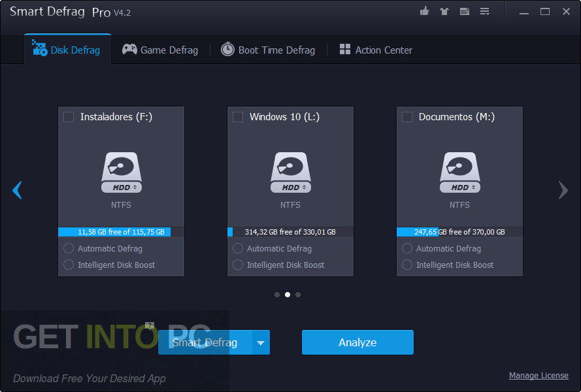Open the Action Center tab
Viewport: 581px width, 392px height.
tap(376, 50)
